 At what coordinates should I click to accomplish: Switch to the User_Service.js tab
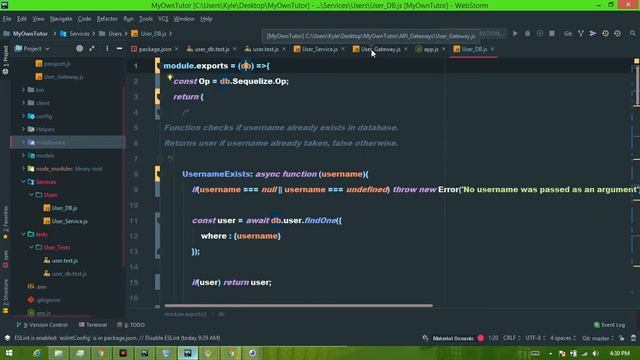[x=320, y=49]
